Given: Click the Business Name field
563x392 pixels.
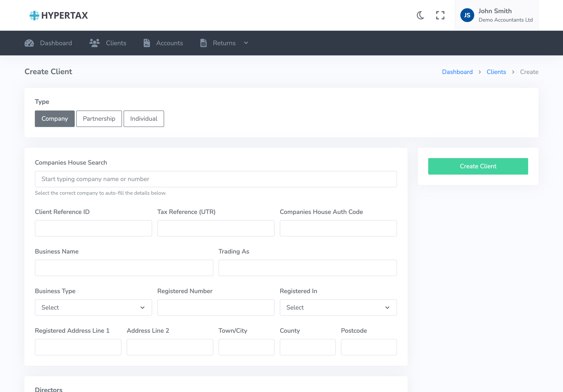Looking at the screenshot, I should tap(124, 268).
